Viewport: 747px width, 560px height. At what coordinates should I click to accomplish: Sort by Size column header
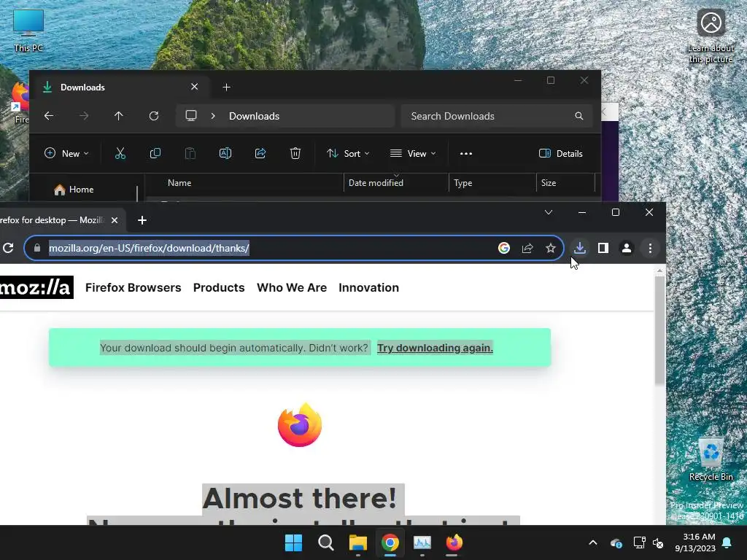[x=566, y=183]
